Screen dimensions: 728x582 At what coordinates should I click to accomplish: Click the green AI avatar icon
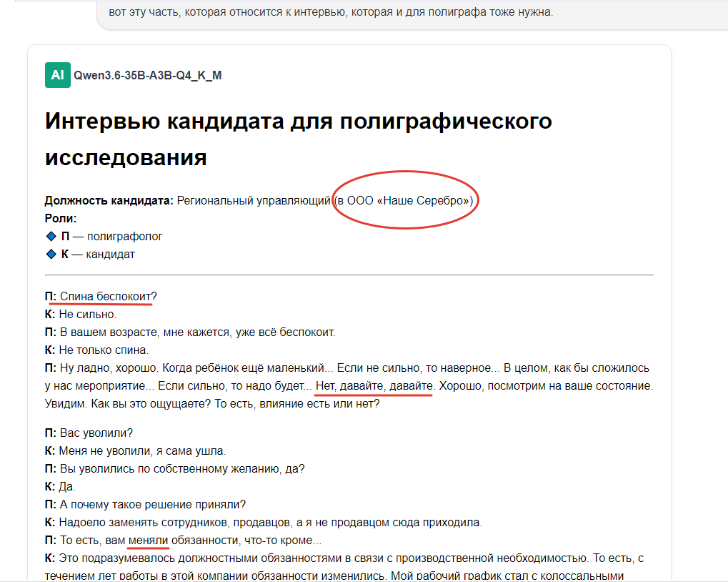[x=58, y=75]
